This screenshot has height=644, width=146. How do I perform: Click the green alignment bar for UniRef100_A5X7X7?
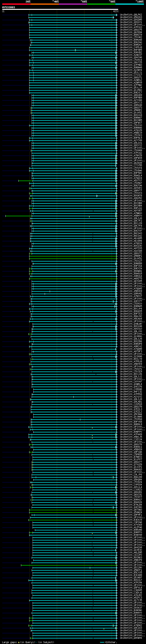26,180
